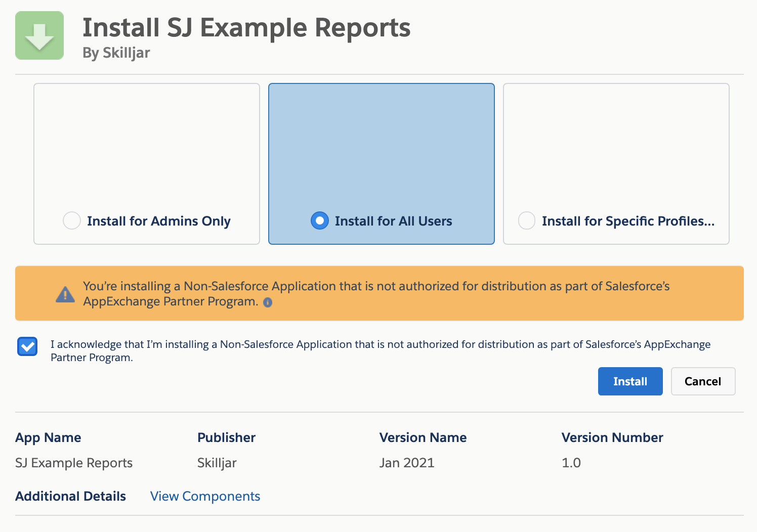This screenshot has width=757, height=532.
Task: Select Install for All Users radio button
Action: click(x=319, y=220)
